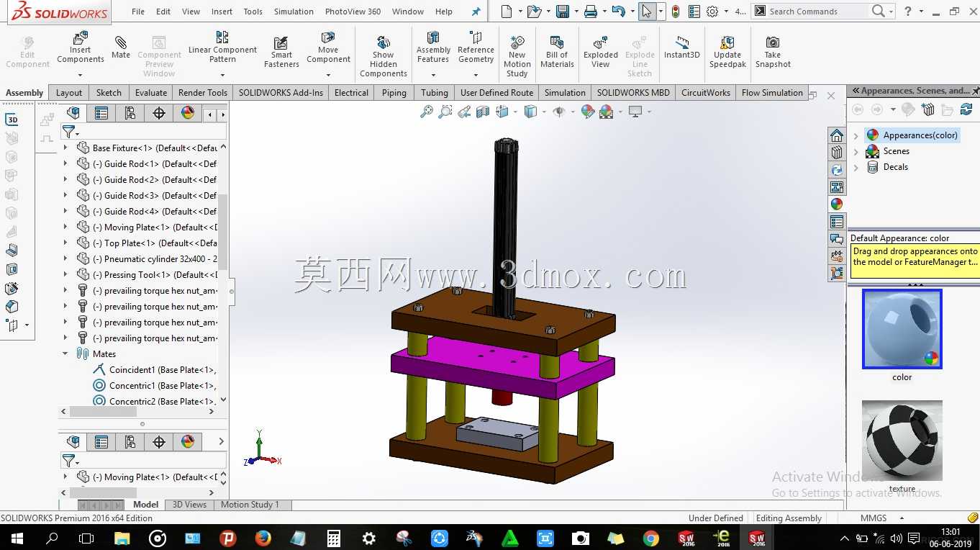Switch to Motion Study 1 tab
Viewport: 980px width, 550px height.
click(250, 505)
